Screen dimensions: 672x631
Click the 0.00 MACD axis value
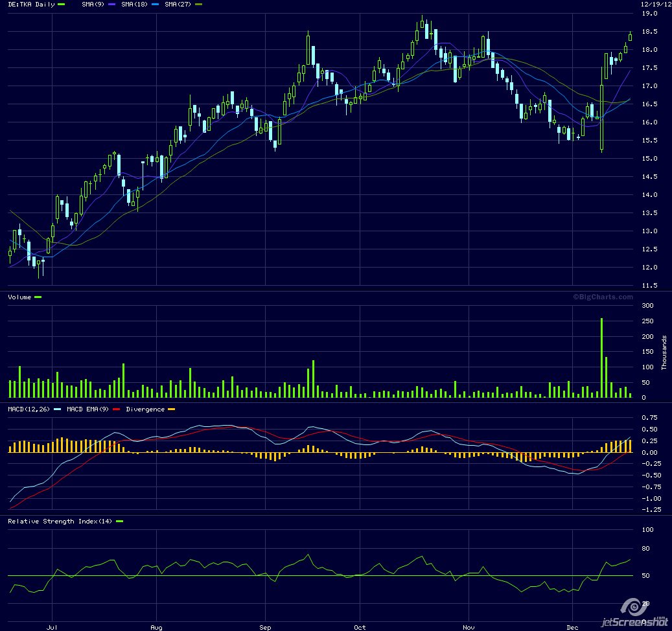click(649, 452)
